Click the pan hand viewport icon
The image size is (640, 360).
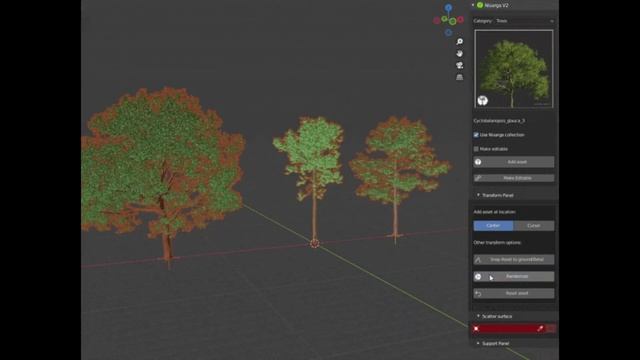[x=460, y=53]
